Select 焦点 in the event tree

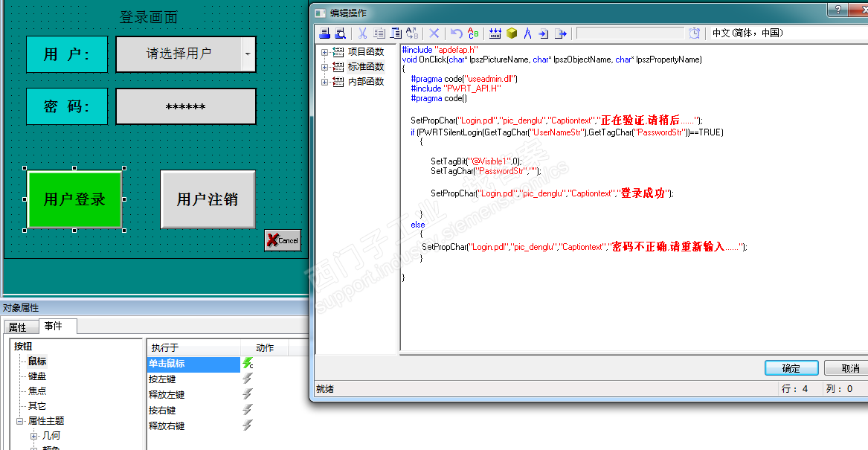[37, 390]
